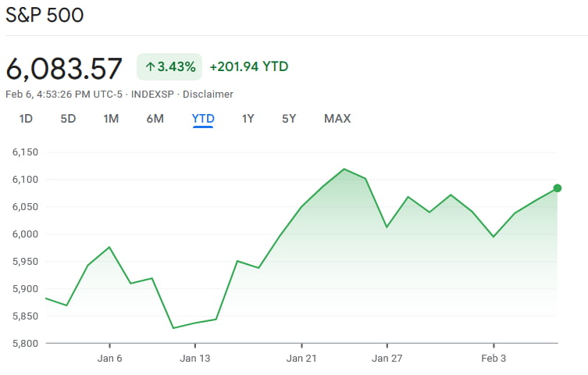Switch chart to 5D range

(68, 119)
